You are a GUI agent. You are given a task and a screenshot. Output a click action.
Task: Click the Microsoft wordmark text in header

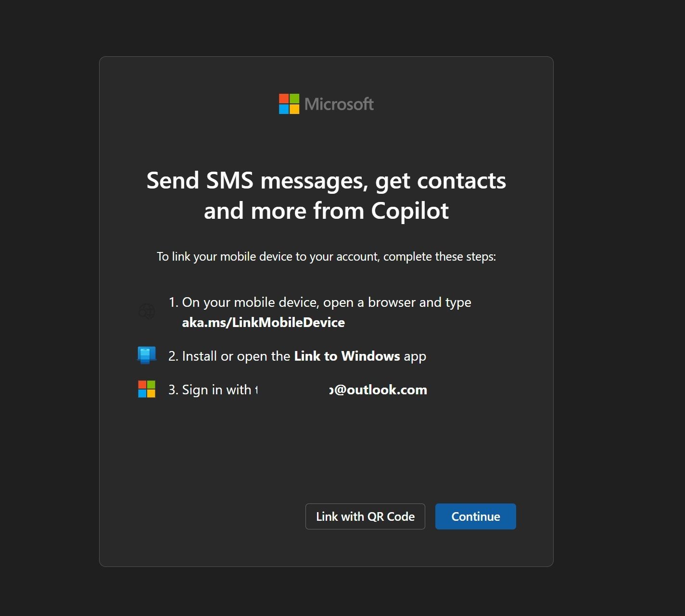point(339,104)
